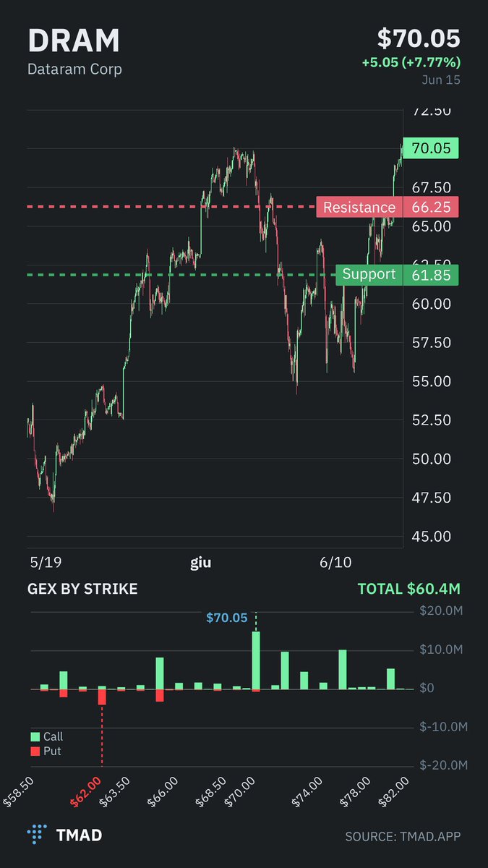Click the $70.05 price in header

[419, 38]
